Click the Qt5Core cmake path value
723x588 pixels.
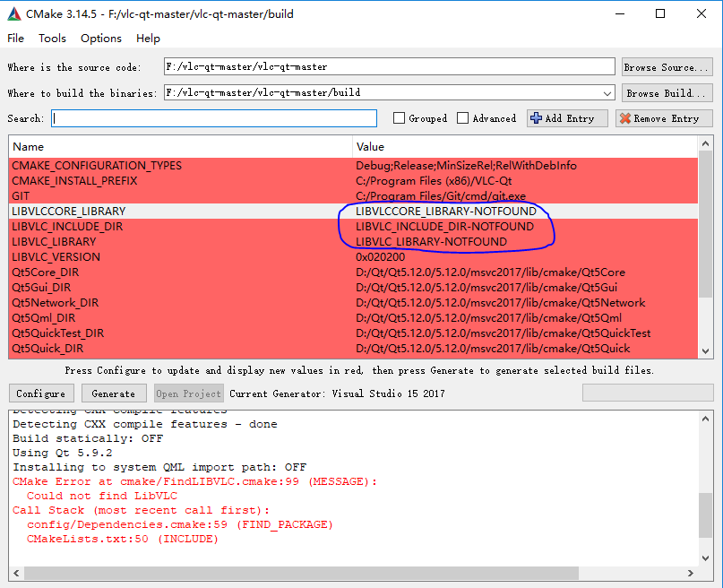pyautogui.click(x=491, y=272)
